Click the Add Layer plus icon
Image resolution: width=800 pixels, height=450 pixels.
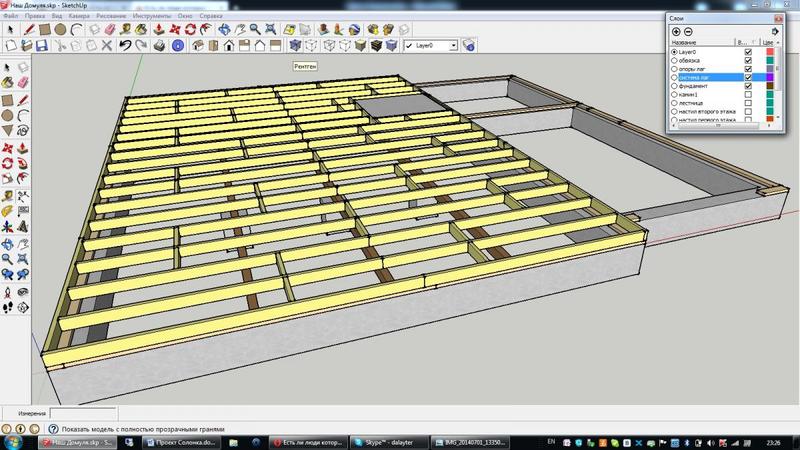pyautogui.click(x=676, y=31)
